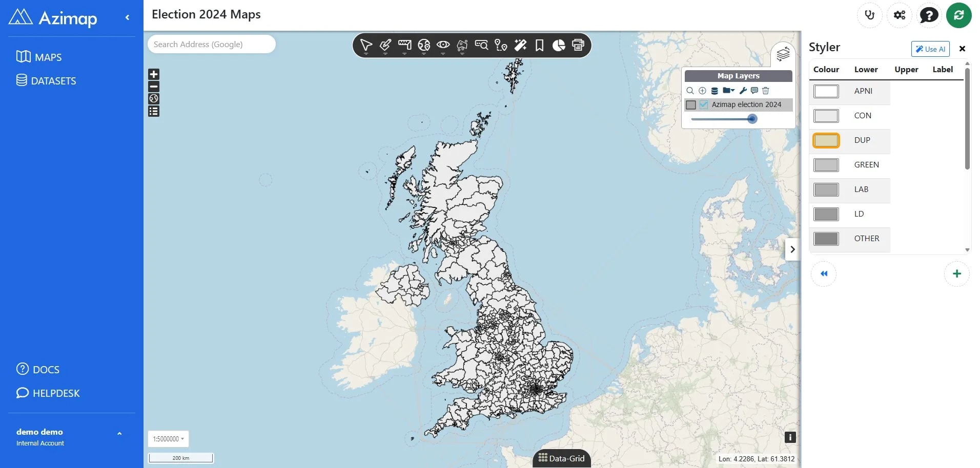Open the measure ruler tool

[405, 46]
